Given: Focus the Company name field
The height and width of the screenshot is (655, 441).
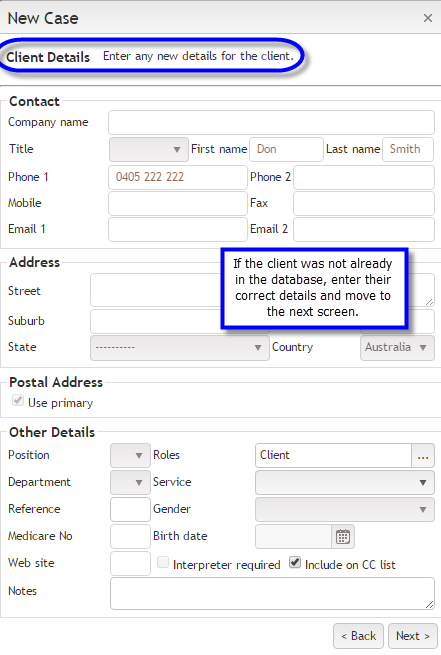Looking at the screenshot, I should (x=271, y=123).
